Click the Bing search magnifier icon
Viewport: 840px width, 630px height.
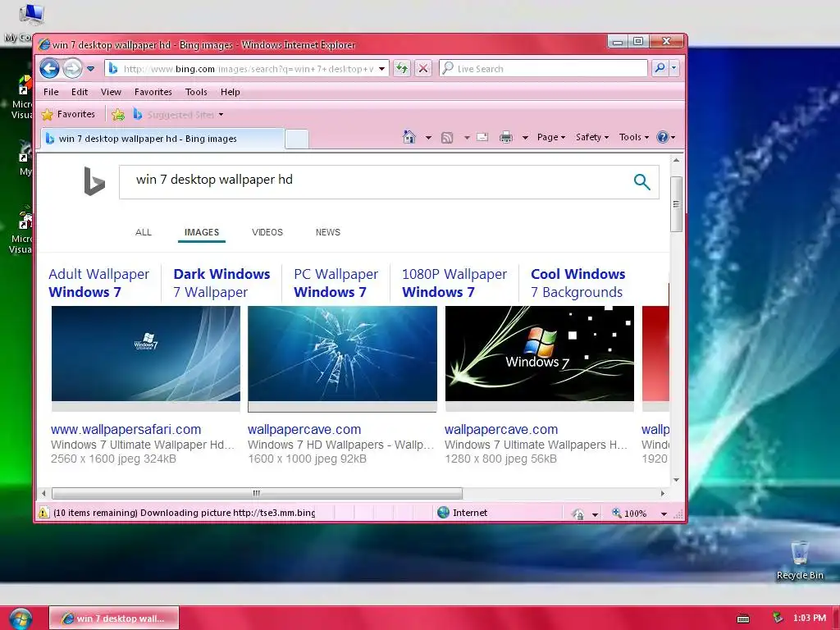pos(641,182)
